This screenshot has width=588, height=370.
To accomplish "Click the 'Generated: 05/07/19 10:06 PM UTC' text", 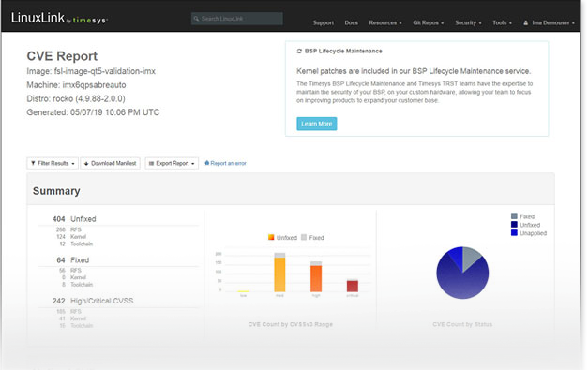I will (x=93, y=112).
